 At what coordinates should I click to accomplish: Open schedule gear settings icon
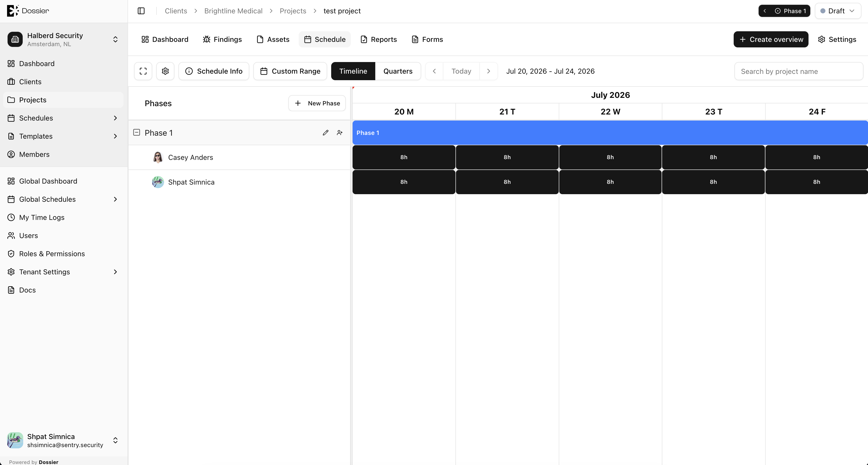coord(165,71)
